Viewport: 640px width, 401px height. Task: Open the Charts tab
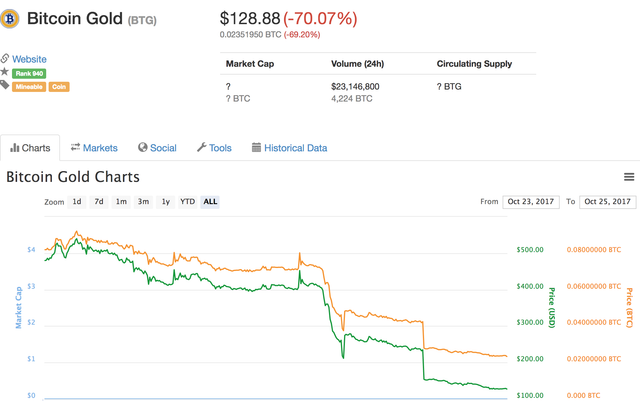click(30, 148)
